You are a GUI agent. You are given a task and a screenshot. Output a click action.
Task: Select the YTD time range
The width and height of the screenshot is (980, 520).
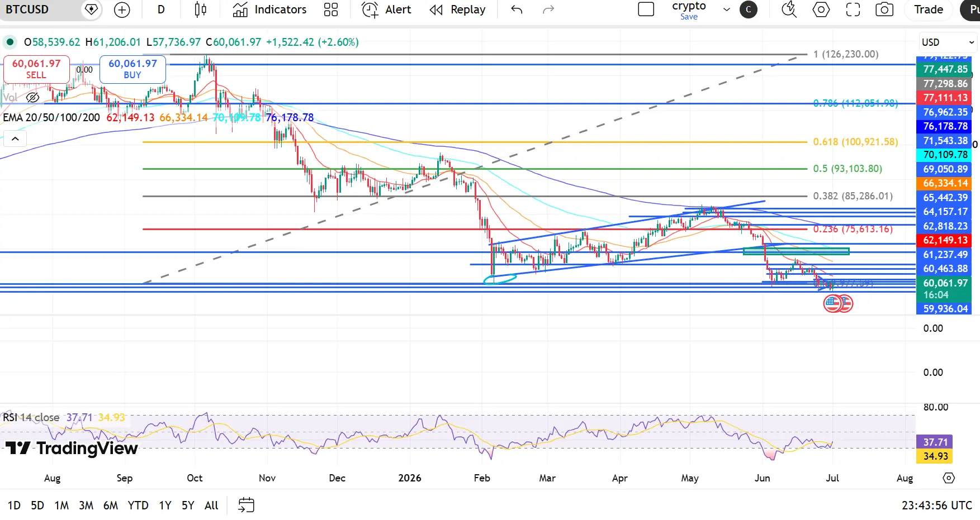(x=138, y=505)
